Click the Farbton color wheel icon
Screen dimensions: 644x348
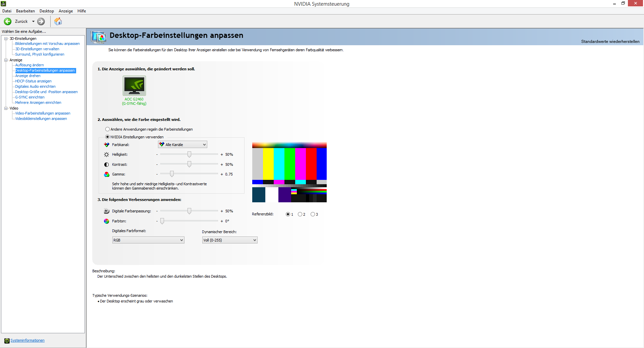tap(107, 221)
